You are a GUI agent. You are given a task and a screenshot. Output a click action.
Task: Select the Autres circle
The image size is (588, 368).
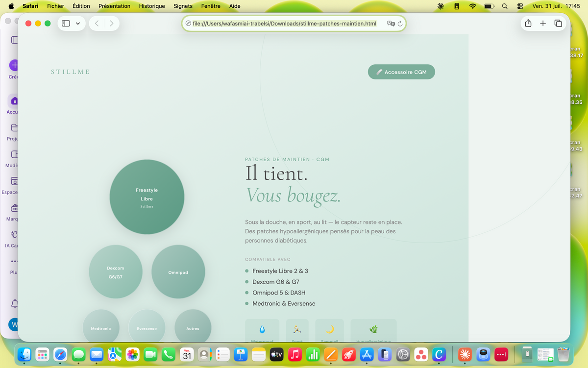pyautogui.click(x=193, y=326)
